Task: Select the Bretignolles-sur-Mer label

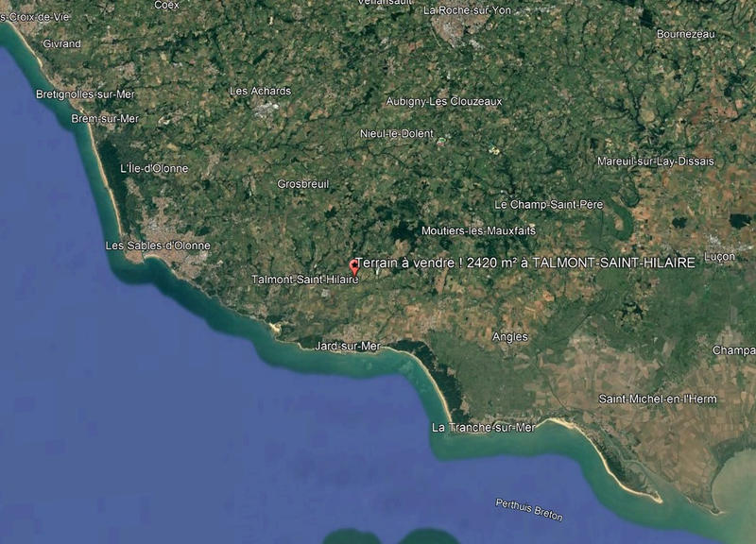Action: (x=85, y=94)
